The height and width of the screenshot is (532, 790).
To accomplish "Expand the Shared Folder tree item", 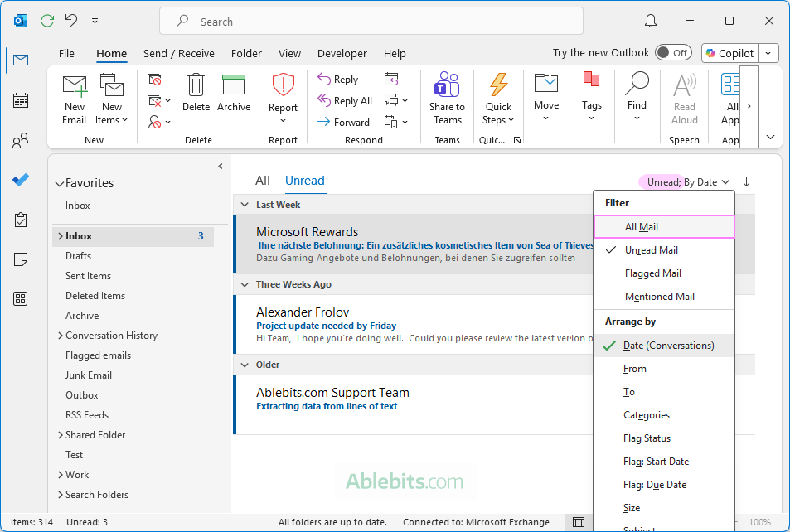I will pyautogui.click(x=61, y=435).
